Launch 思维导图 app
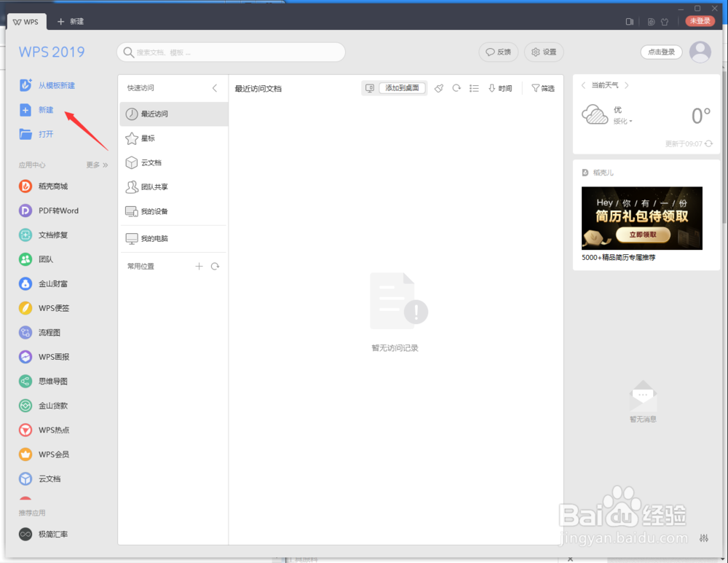Viewport: 728px width, 563px height. pyautogui.click(x=43, y=382)
